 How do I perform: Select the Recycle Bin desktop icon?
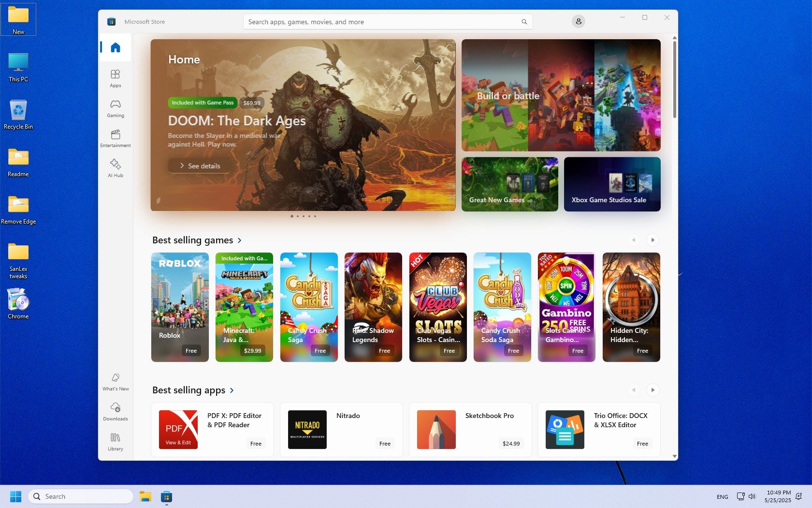coord(18,115)
